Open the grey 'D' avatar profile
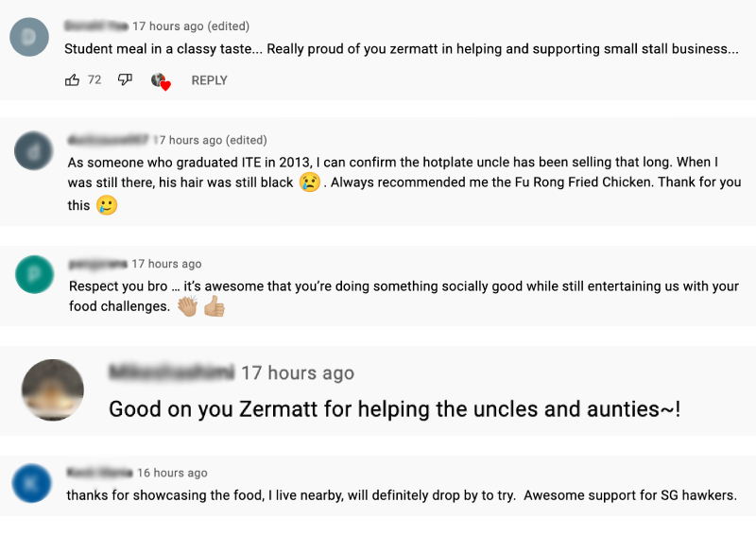756x536 pixels. [29, 37]
